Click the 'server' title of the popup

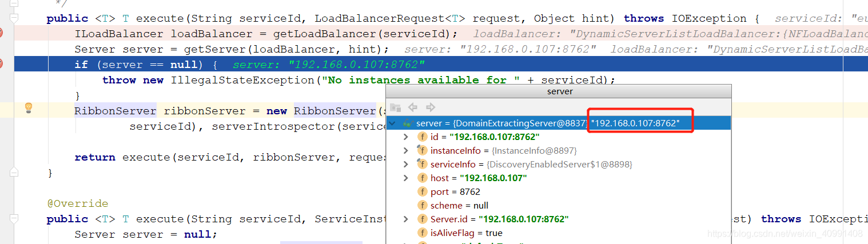560,91
